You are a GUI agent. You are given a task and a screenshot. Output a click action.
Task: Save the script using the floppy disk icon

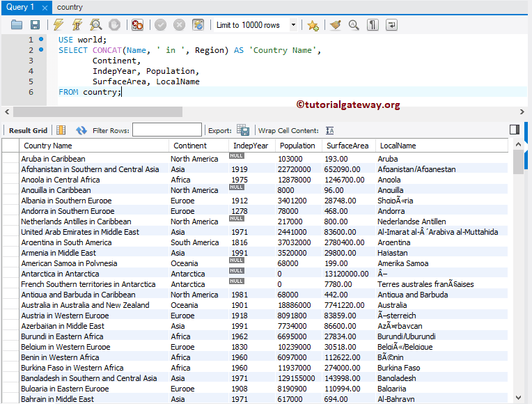click(x=35, y=25)
